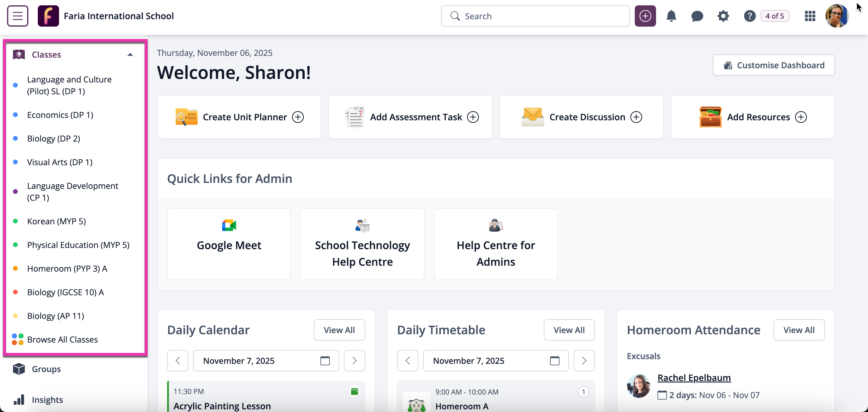Open the messages chat bubble
Screen dimensions: 868x412
(x=697, y=16)
